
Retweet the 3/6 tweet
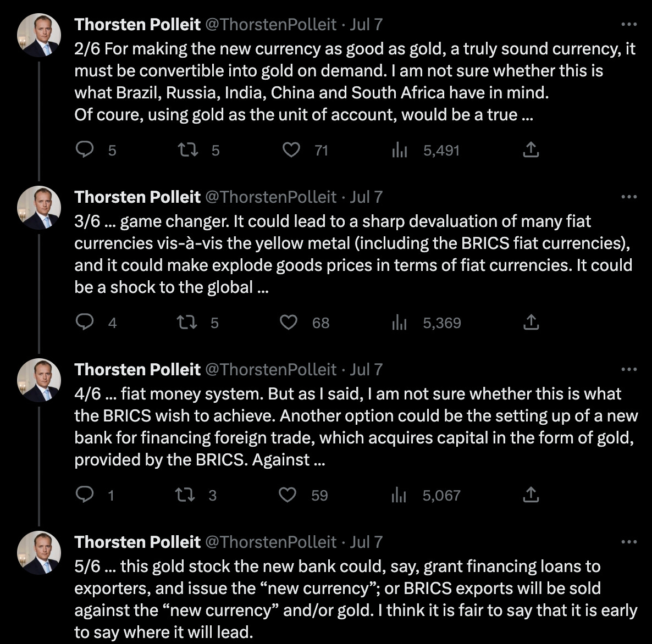click(188, 322)
